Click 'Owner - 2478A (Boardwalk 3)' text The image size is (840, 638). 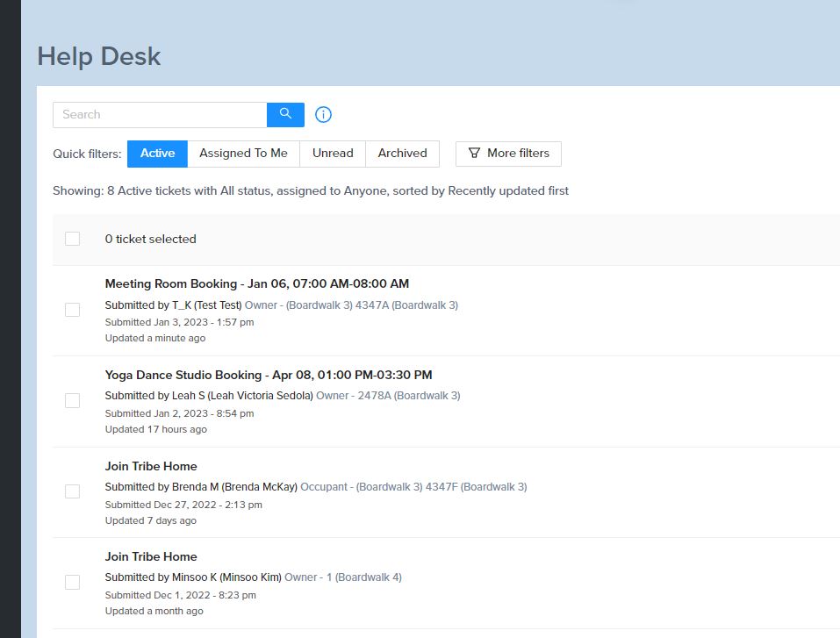pos(388,396)
